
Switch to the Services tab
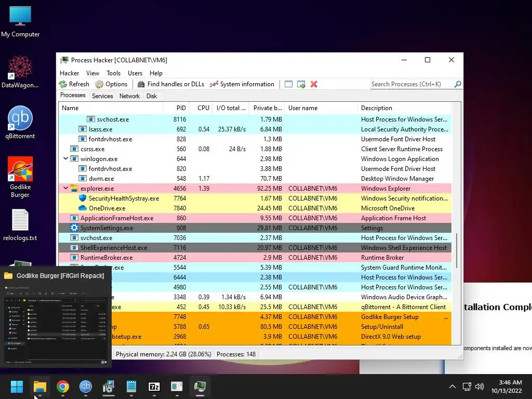tap(102, 96)
